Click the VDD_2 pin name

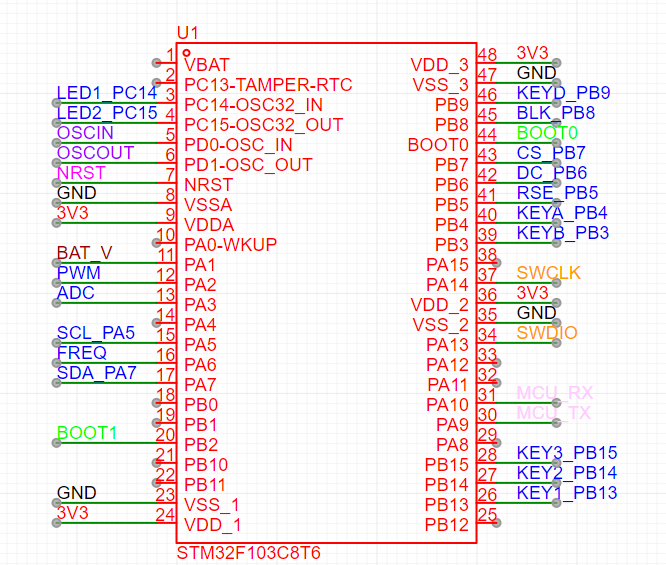click(440, 305)
